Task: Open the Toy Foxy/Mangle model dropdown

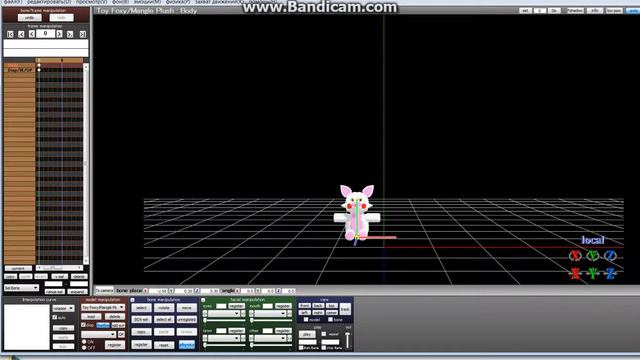Action: [103, 307]
